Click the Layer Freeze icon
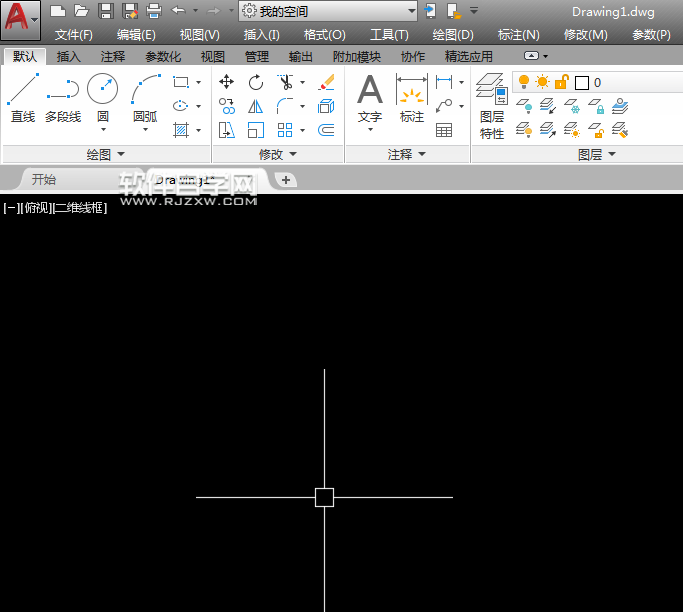683x612 pixels. point(572,106)
